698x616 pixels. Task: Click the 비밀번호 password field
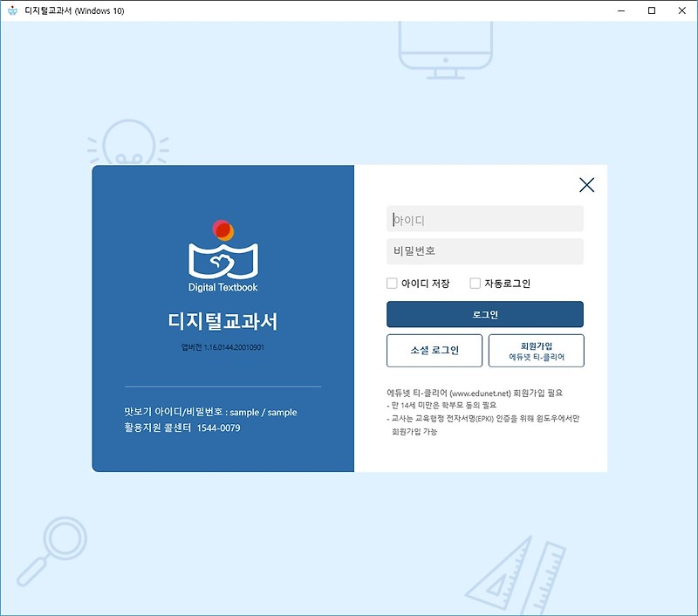pyautogui.click(x=485, y=251)
